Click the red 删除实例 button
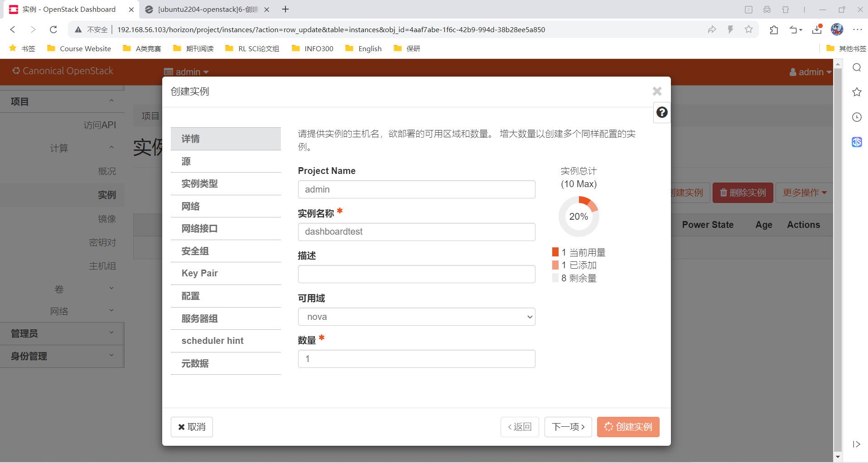The width and height of the screenshot is (868, 463). coord(743,193)
